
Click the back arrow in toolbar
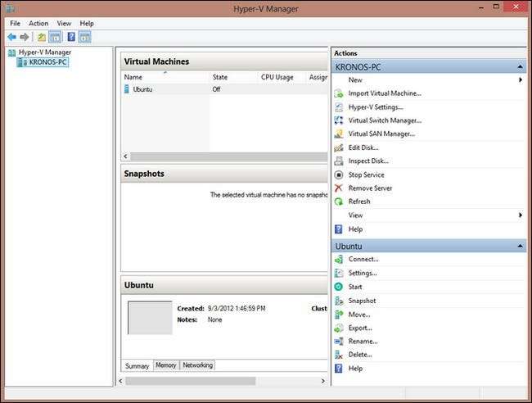click(12, 37)
